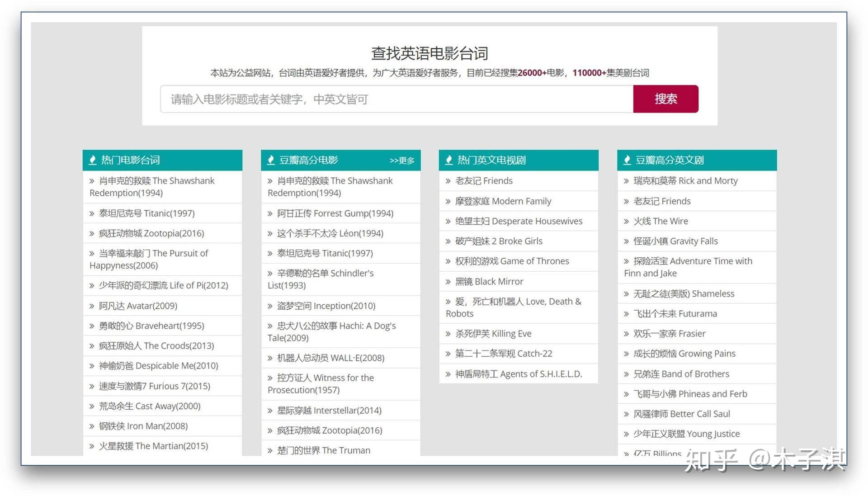Open 勇敢的心 Braveheart(1995) link
The width and height of the screenshot is (868, 496).
[151, 326]
